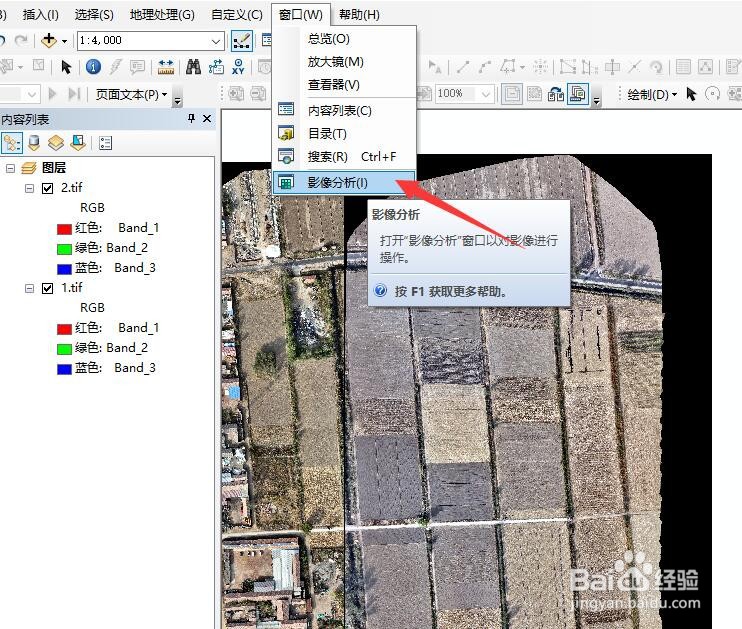Viewport: 742px width, 629px height.
Task: Open the 插入(I) menu
Action: [x=41, y=15]
